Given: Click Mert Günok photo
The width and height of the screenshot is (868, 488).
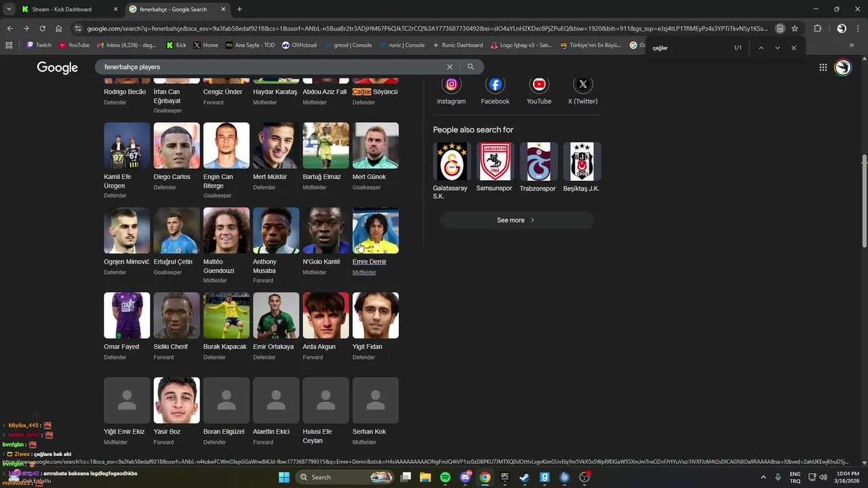Looking at the screenshot, I should pos(376,145).
